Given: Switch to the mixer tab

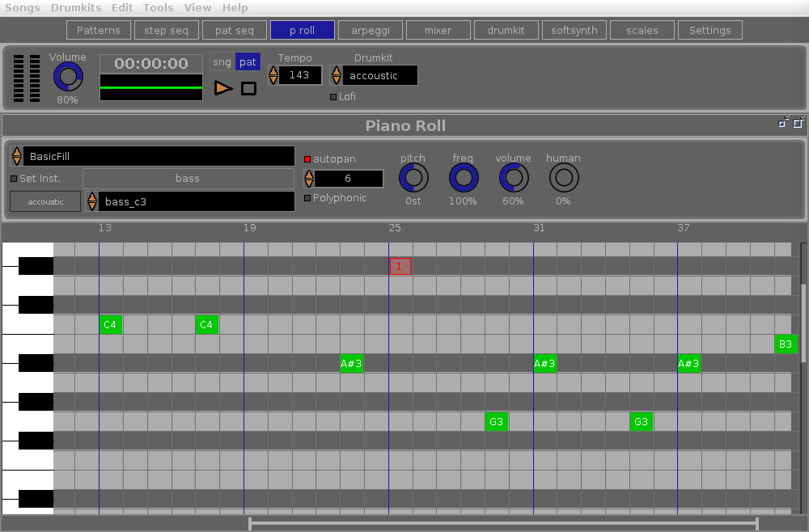Looking at the screenshot, I should point(438,31).
